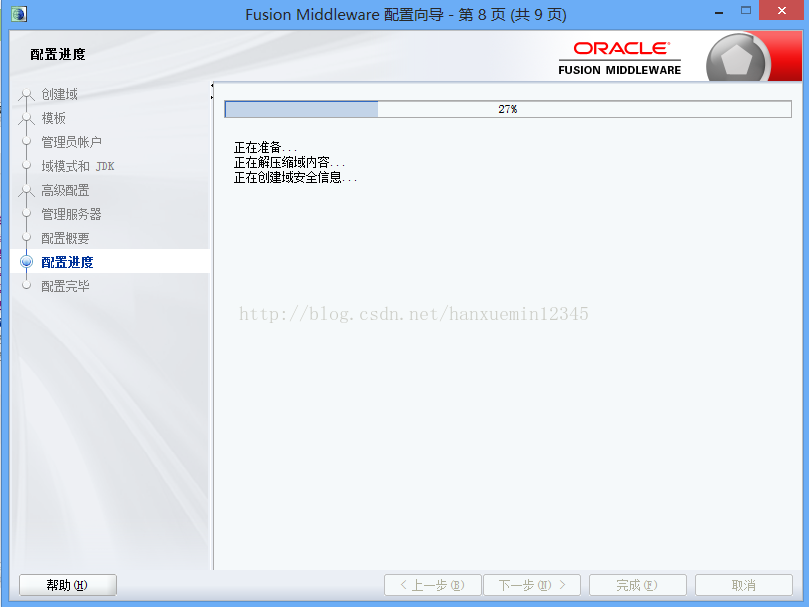809x607 pixels.
Task: Select the 高级配置 step
Action: coord(65,190)
